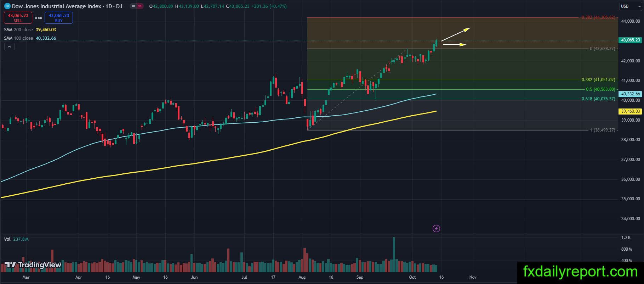Click the 38,000.00 price axis label

coord(631,140)
